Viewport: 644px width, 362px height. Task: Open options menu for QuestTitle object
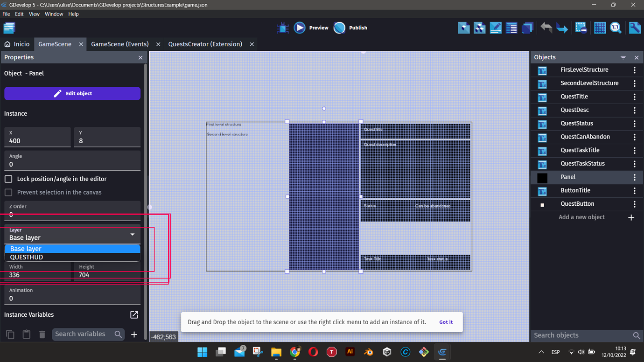634,97
